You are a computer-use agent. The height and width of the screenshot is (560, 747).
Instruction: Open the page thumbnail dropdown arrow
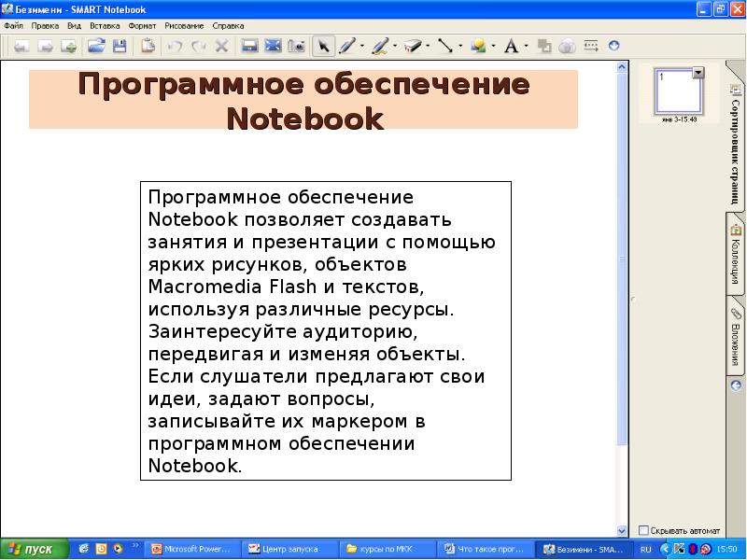pos(698,73)
